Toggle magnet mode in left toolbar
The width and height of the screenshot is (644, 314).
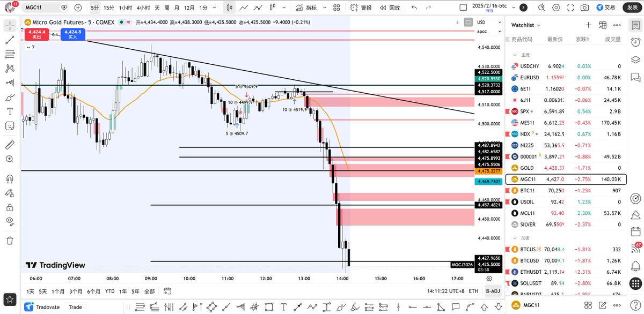click(10, 178)
